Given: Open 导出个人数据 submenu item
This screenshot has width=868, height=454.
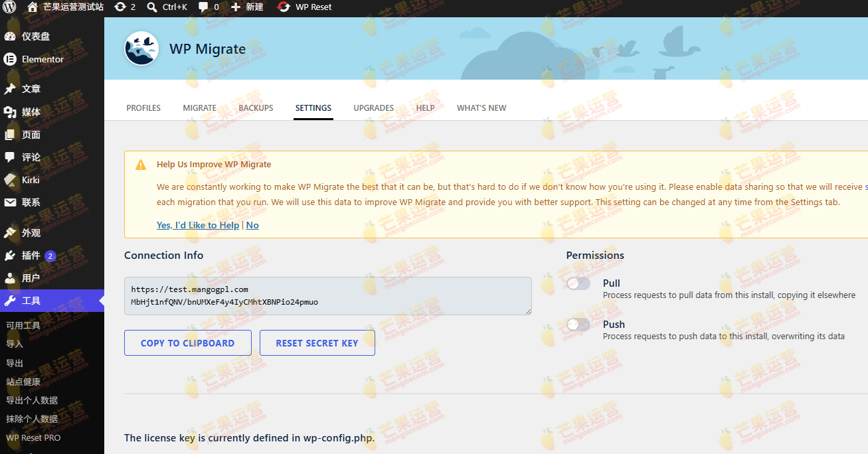Looking at the screenshot, I should pos(32,400).
